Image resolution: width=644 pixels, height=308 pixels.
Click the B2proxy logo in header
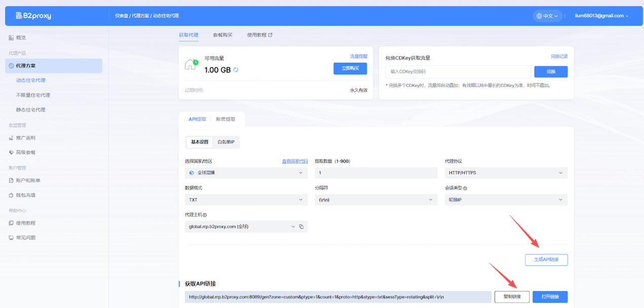33,16
